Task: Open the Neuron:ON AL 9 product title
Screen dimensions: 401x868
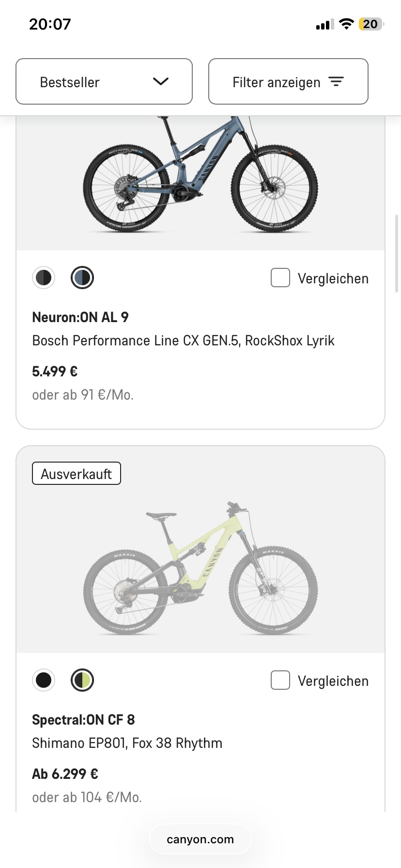Action: click(80, 317)
